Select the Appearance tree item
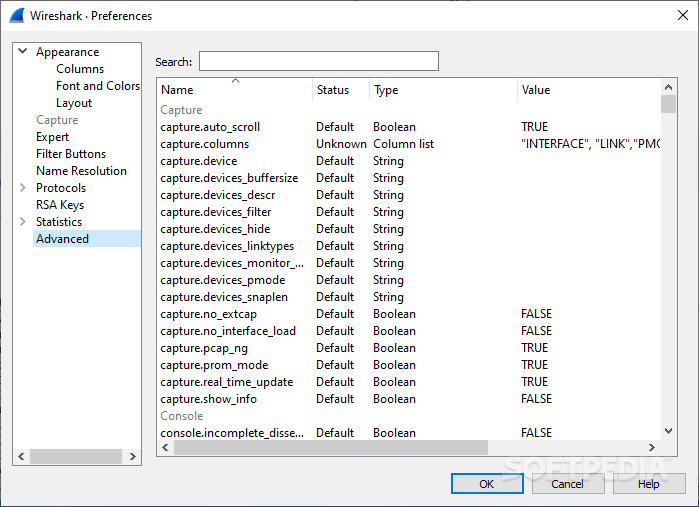This screenshot has height=507, width=699. pyautogui.click(x=67, y=52)
